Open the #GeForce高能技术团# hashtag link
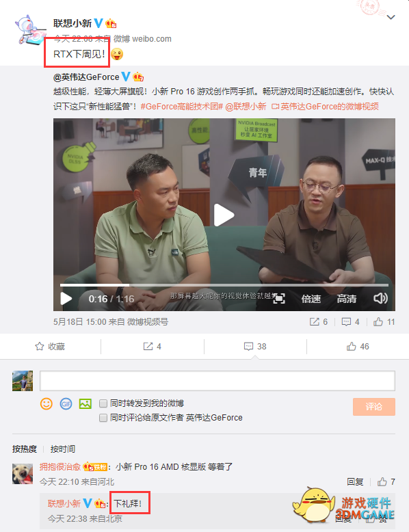Image resolution: width=409 pixels, height=532 pixels. point(182,107)
